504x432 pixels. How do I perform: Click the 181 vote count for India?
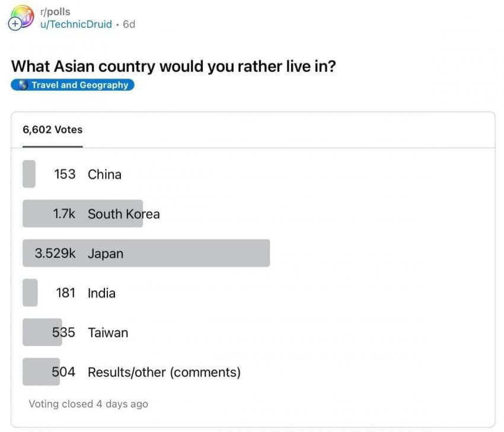pos(64,293)
